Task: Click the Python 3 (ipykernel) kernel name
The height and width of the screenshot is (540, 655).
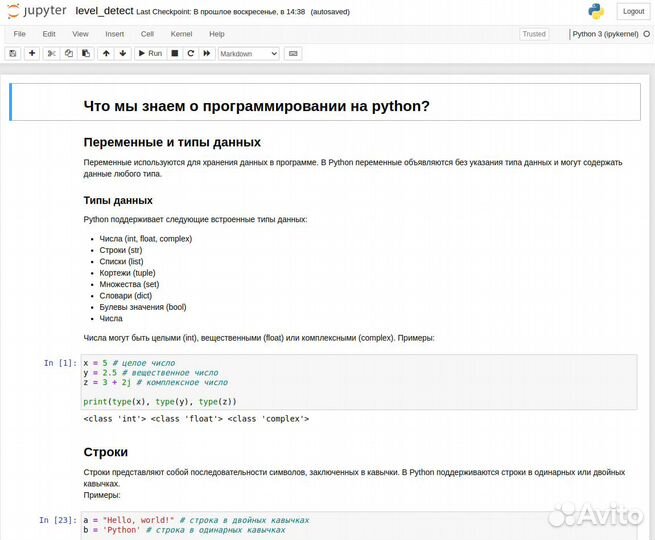Action: pos(605,34)
